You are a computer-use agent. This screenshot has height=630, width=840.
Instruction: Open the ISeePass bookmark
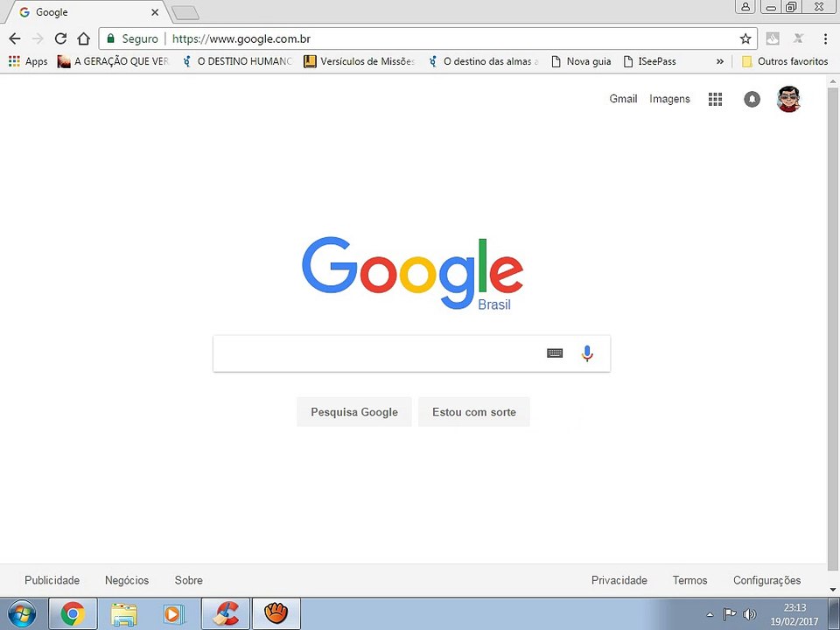650,61
